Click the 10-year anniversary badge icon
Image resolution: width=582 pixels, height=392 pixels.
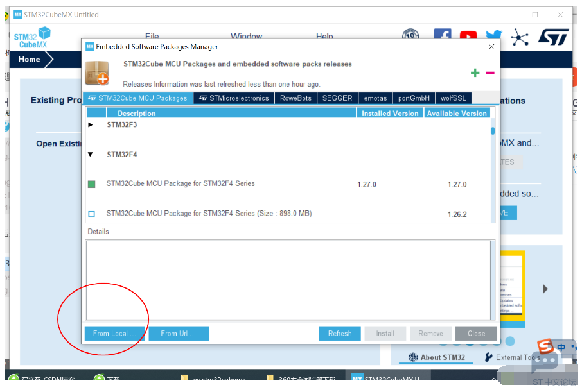pyautogui.click(x=410, y=34)
